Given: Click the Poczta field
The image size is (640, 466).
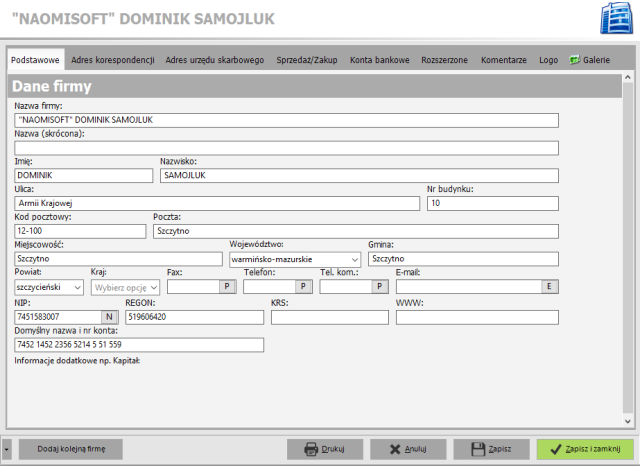Looking at the screenshot, I should point(356,231).
